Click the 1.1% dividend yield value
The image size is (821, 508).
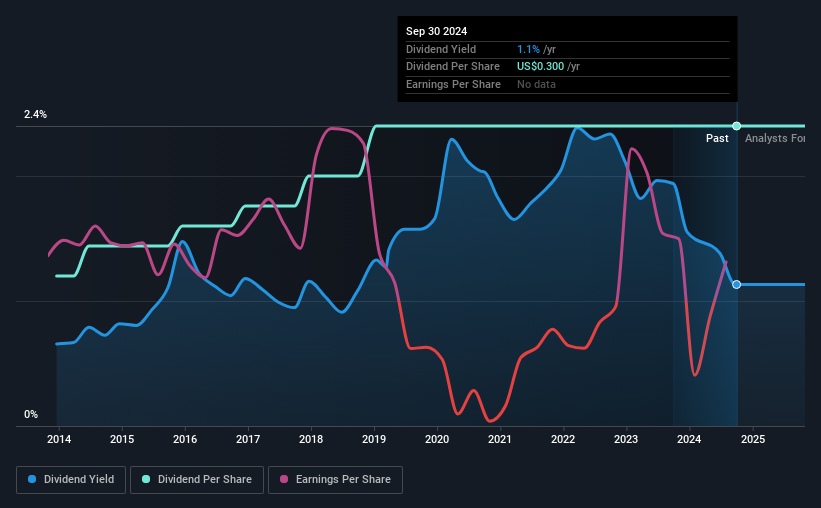(528, 49)
